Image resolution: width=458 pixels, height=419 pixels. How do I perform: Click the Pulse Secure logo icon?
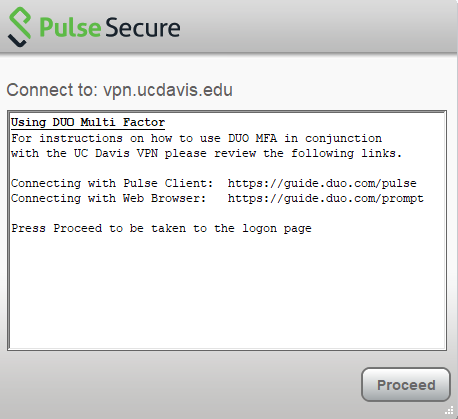(x=20, y=27)
